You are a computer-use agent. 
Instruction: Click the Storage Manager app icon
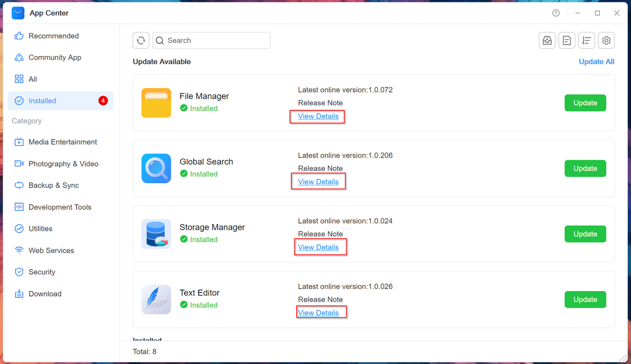156,234
